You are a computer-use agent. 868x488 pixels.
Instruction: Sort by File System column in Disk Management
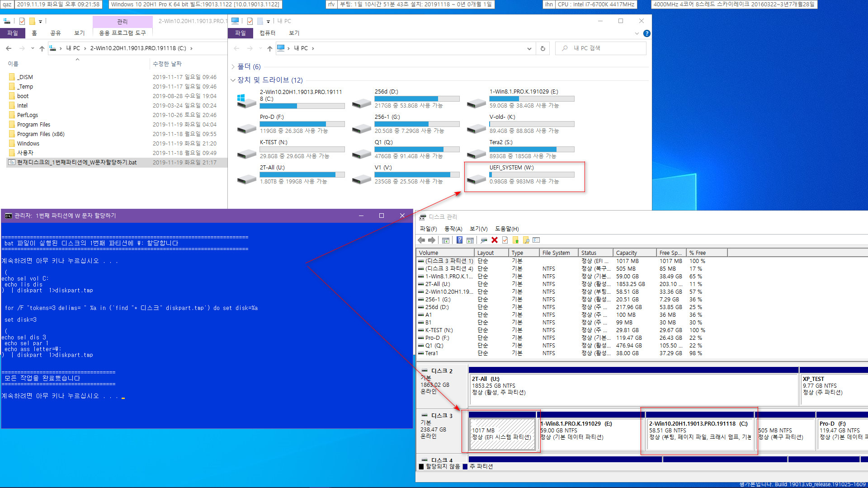click(x=558, y=253)
